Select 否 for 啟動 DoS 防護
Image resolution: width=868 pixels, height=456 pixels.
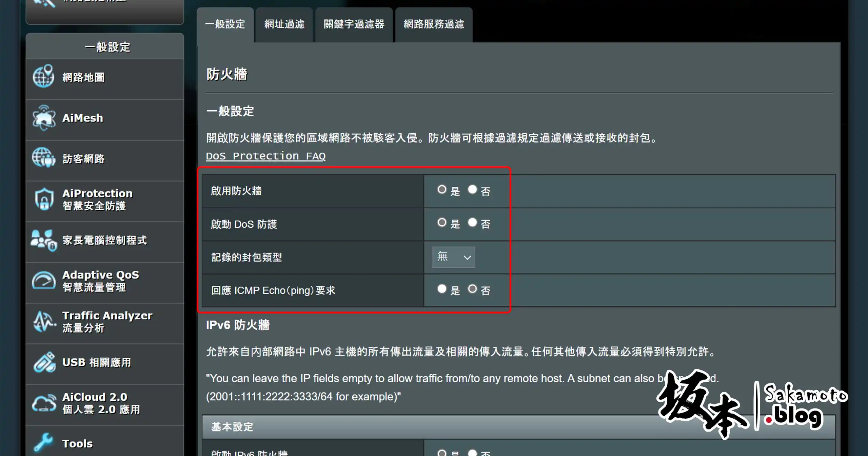pyautogui.click(x=472, y=223)
